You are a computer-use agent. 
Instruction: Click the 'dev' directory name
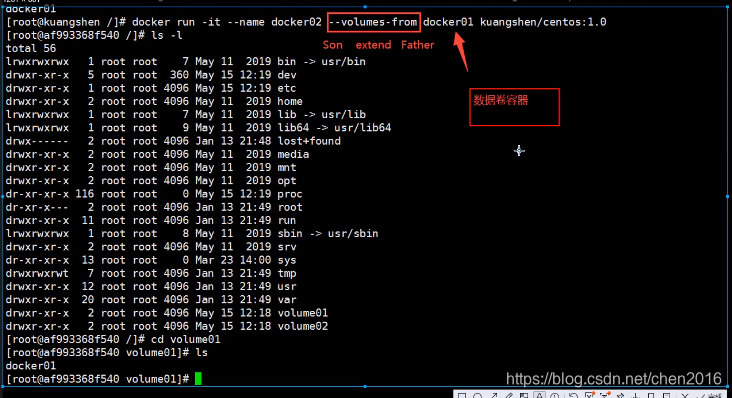pos(287,75)
